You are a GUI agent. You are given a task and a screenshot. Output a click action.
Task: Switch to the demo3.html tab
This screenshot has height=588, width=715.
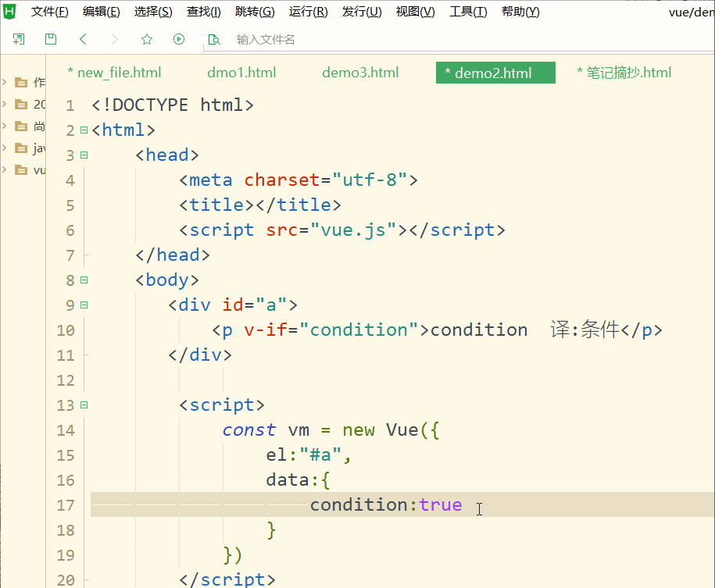(x=360, y=73)
